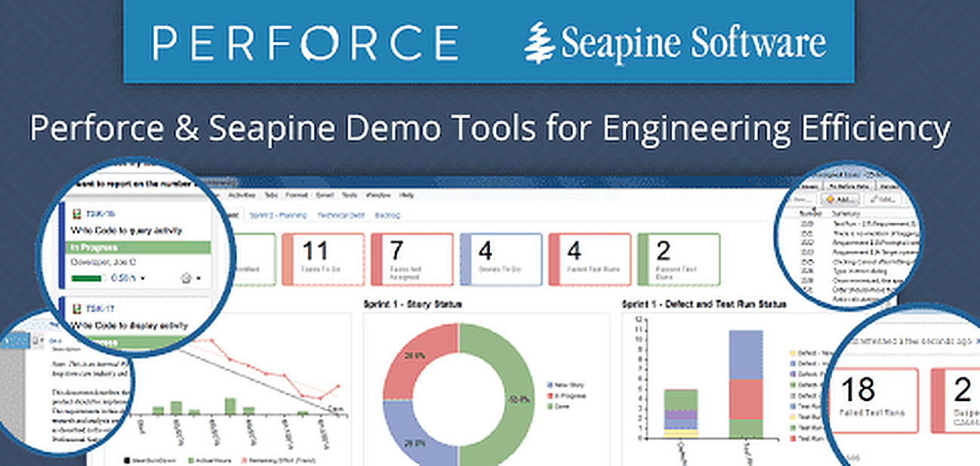980x466 pixels.
Task: Click the Seapine Software tree logo
Action: tap(541, 42)
